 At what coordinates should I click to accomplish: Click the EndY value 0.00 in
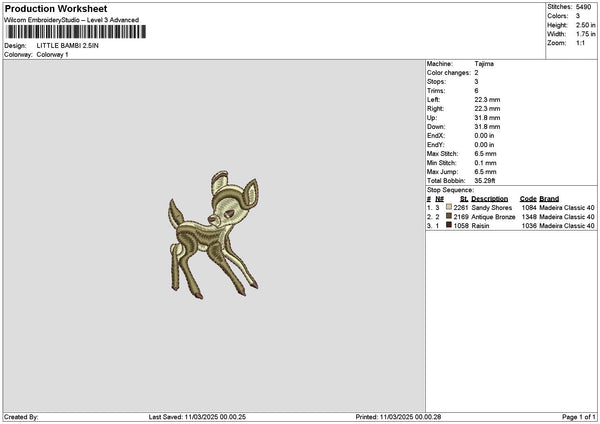484,145
